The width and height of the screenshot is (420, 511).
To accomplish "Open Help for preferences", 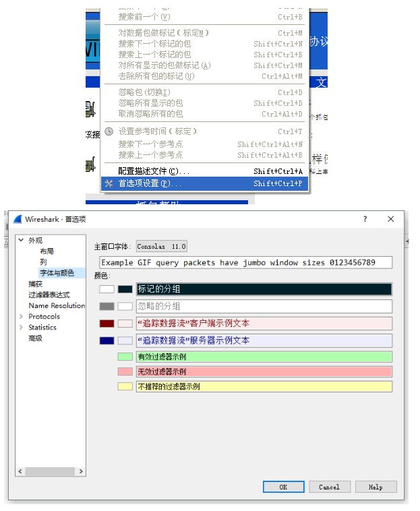I will (x=376, y=487).
